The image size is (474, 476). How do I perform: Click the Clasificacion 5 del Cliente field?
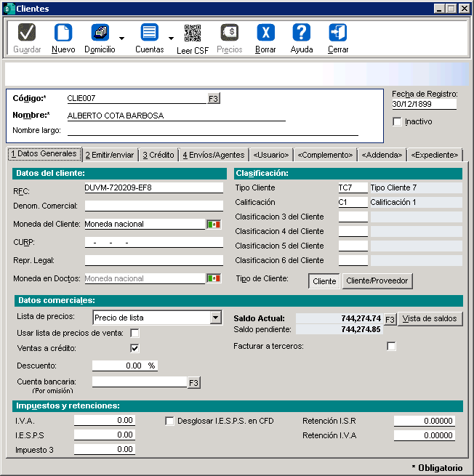coord(353,246)
